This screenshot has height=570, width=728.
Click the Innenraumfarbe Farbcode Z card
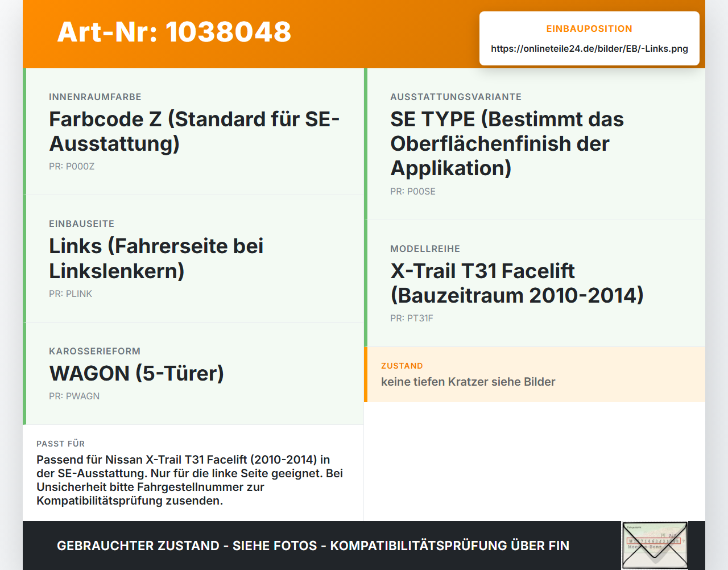click(193, 131)
